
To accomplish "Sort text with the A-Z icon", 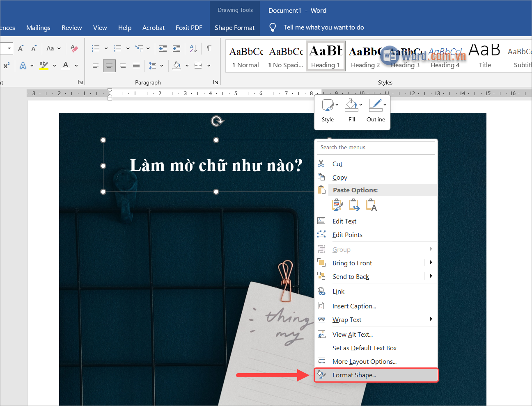I will click(x=193, y=48).
